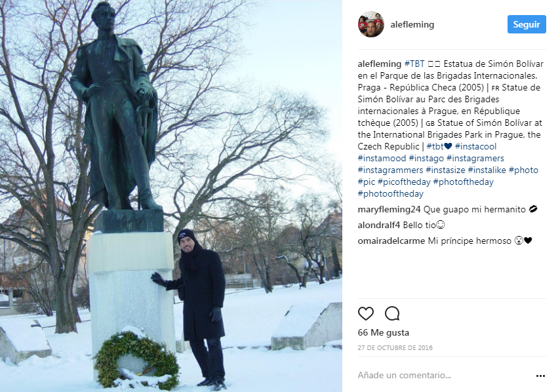Visit commenter maryfleming24's profile

point(389,209)
